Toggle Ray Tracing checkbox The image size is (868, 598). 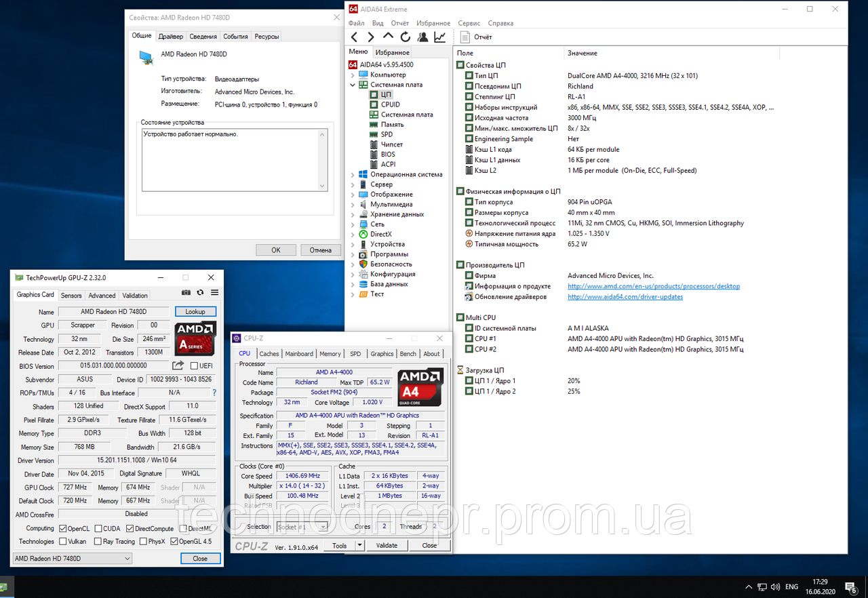98,542
